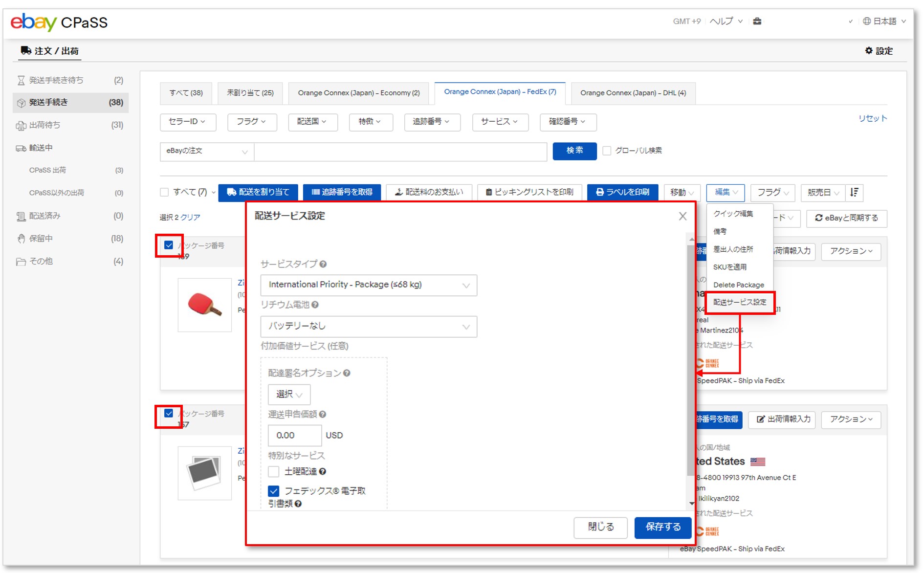Image resolution: width=924 pixels, height=573 pixels.
Task: Open the セラーID filter dropdown
Action: (x=188, y=122)
